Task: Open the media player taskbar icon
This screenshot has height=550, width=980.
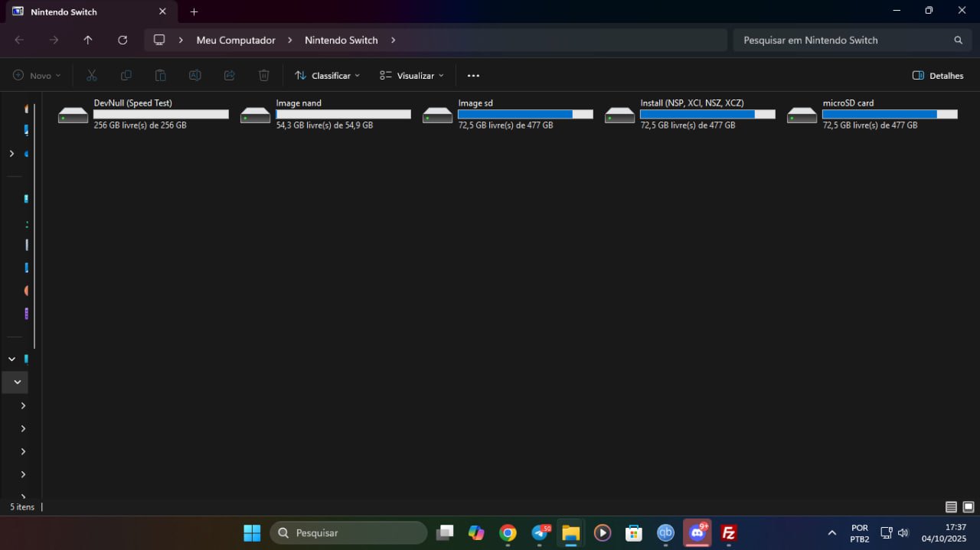Action: coord(603,532)
